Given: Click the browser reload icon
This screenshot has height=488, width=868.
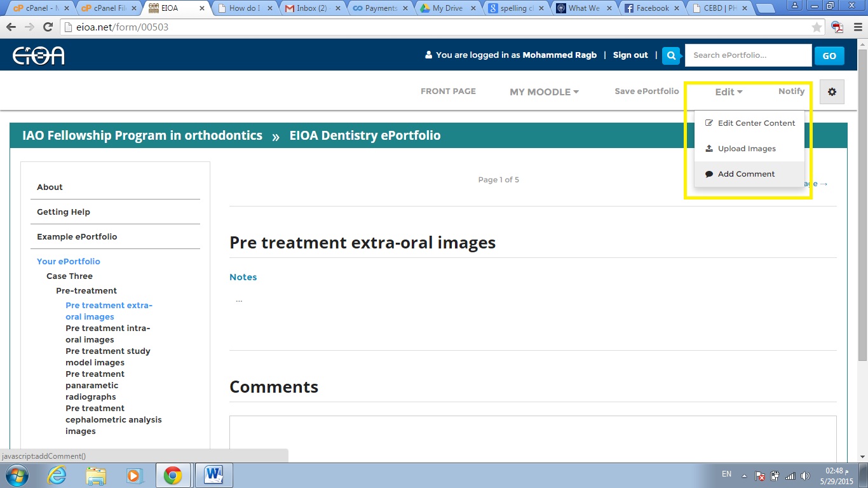Looking at the screenshot, I should 48,27.
